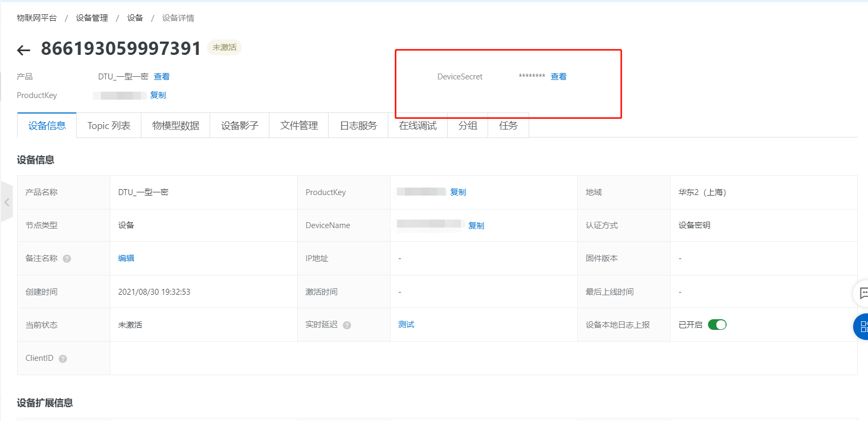Open help tooltip beside 实时延迟

pos(347,325)
